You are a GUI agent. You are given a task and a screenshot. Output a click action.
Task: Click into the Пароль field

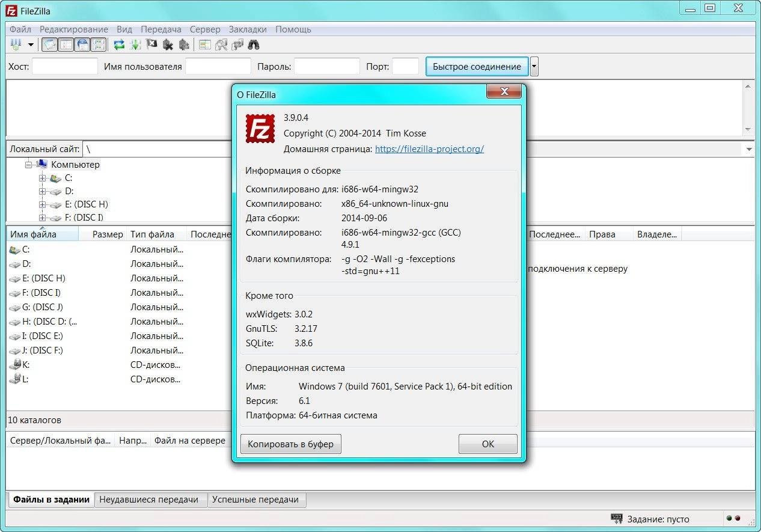pyautogui.click(x=327, y=66)
